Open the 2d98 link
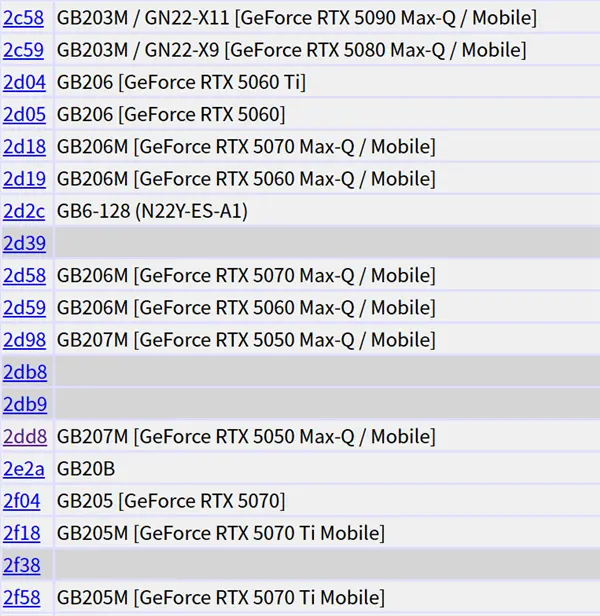Screen dimensions: 600x616 (24, 340)
